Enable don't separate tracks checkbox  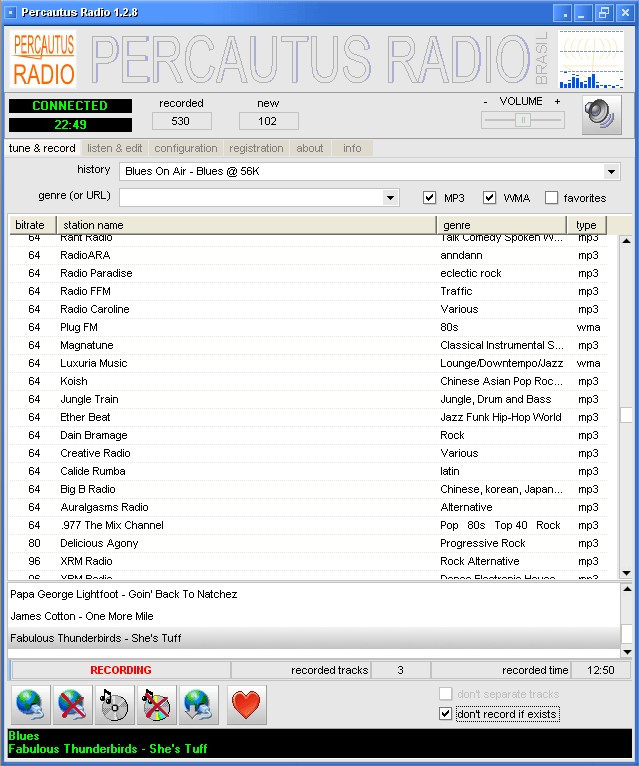pos(445,694)
